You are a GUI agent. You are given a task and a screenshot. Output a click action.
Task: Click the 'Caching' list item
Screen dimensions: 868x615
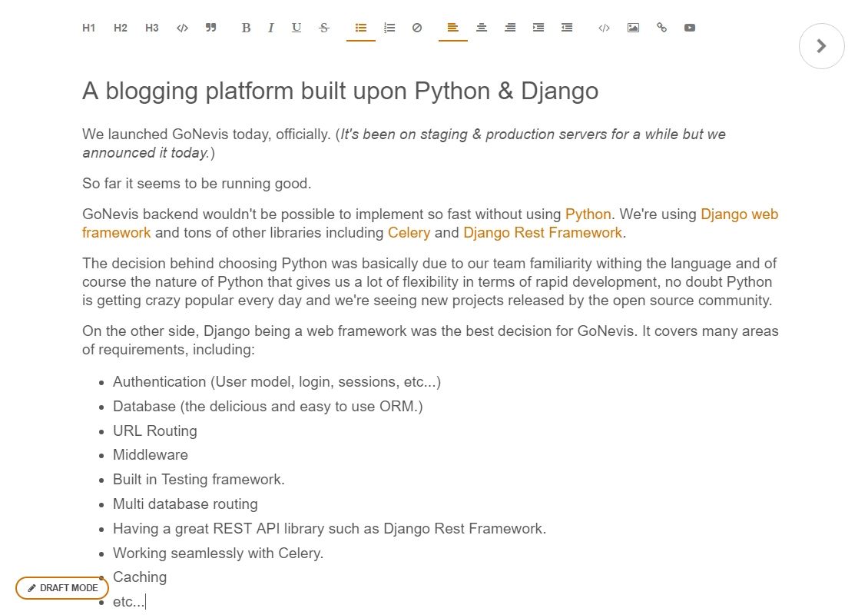pos(140,577)
